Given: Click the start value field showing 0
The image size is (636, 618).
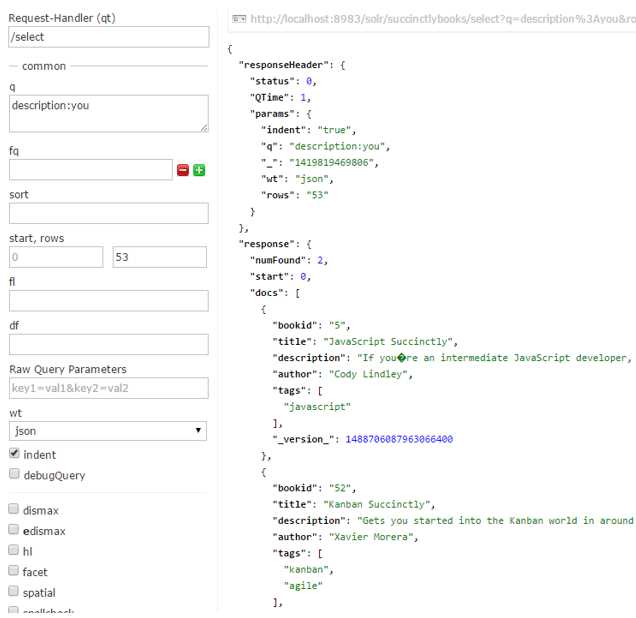Looking at the screenshot, I should coord(56,257).
